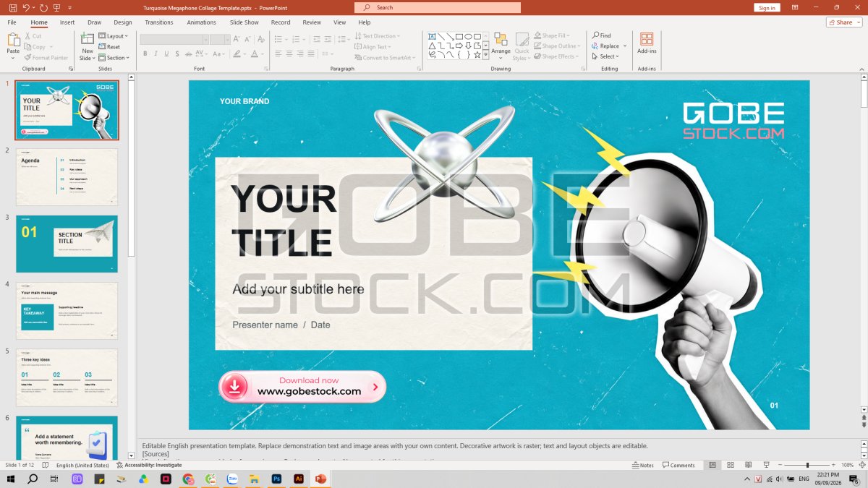The image size is (868, 488).
Task: Toggle the Ribbon Display Options button
Action: click(x=795, y=7)
